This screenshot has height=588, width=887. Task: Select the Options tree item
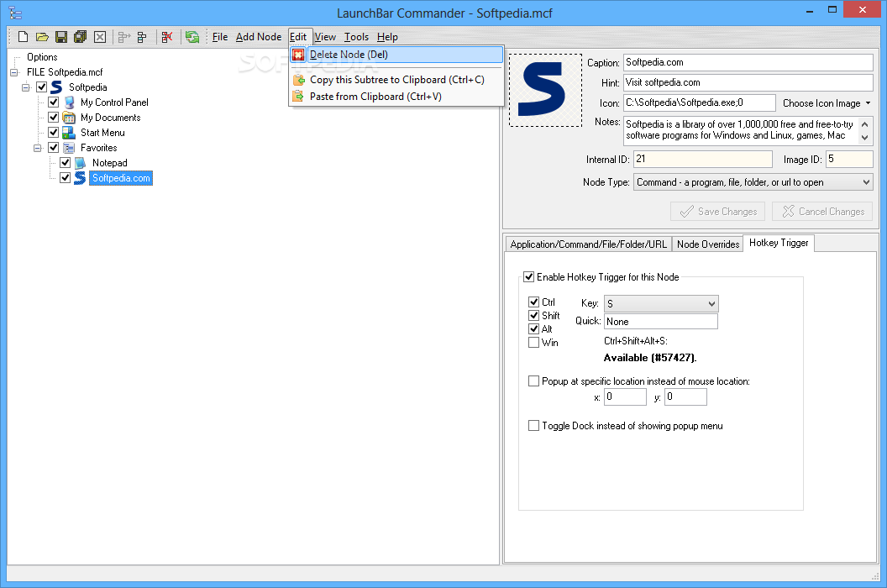pos(42,57)
